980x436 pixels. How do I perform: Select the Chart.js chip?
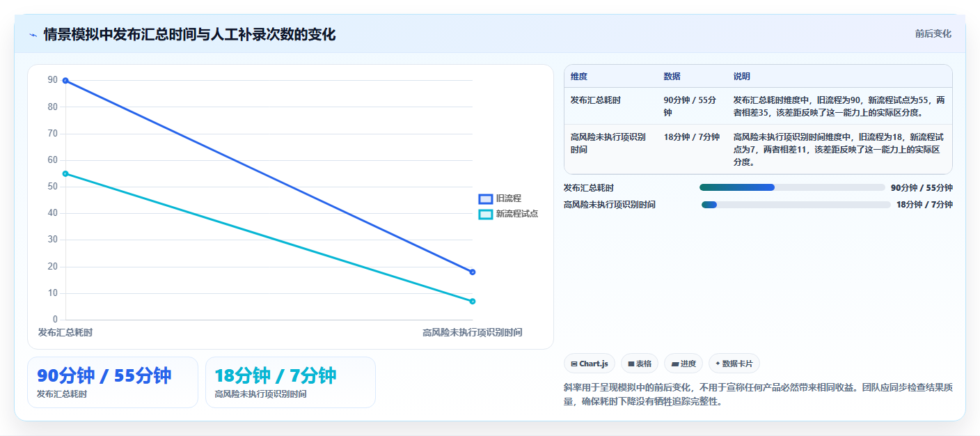(590, 364)
